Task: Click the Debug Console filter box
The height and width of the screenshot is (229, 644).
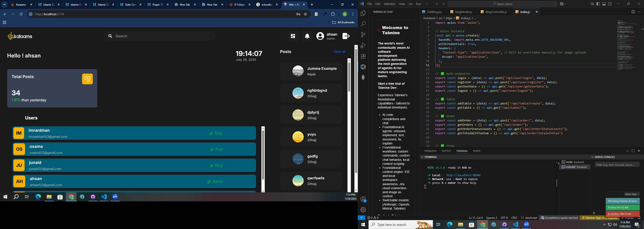Action: 617,165
